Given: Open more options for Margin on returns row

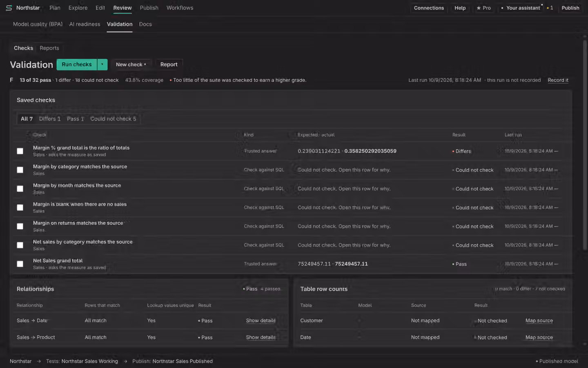Looking at the screenshot, I should coord(556,226).
